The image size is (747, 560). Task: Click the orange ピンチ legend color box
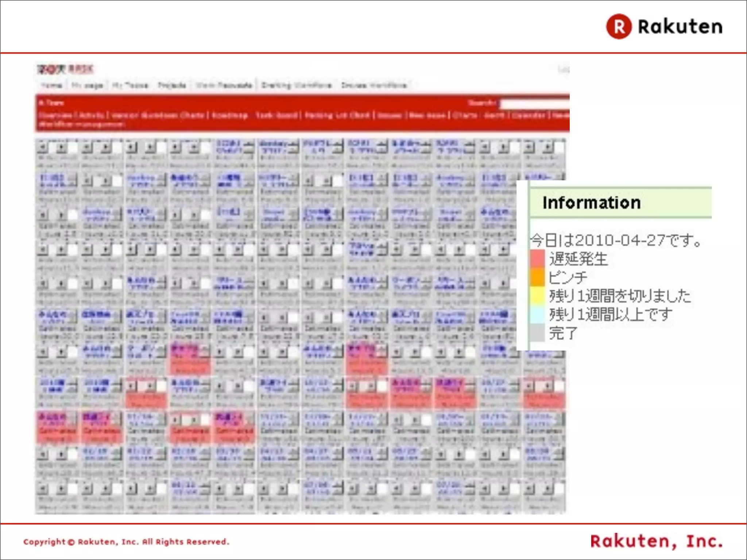coord(537,277)
